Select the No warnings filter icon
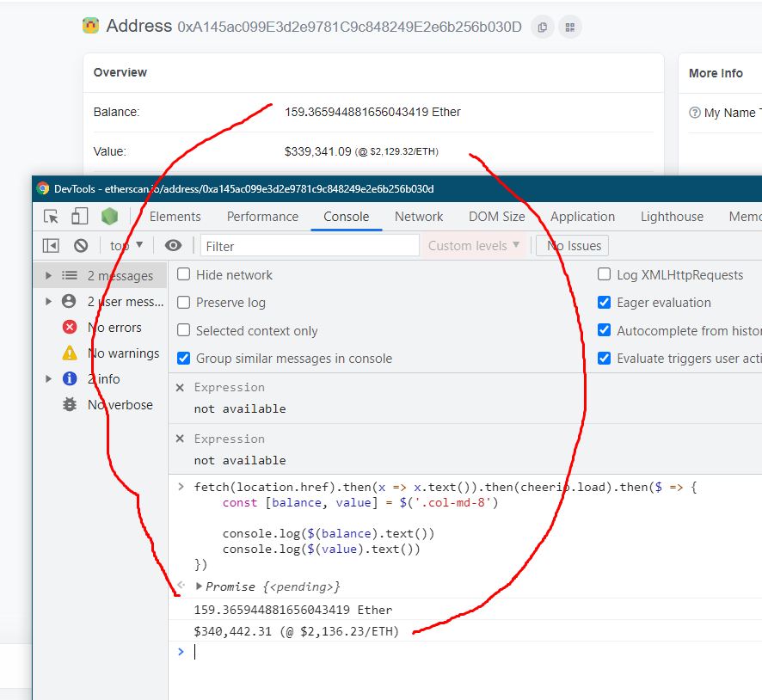 70,353
